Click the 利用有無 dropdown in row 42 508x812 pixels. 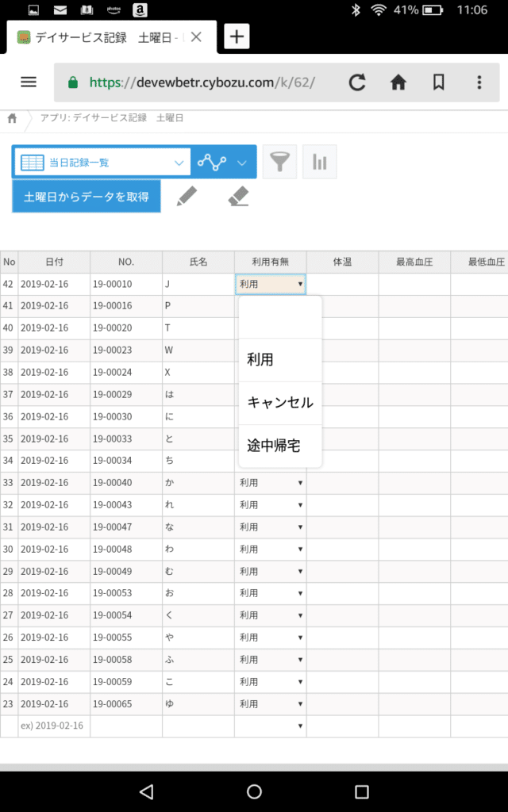[271, 284]
